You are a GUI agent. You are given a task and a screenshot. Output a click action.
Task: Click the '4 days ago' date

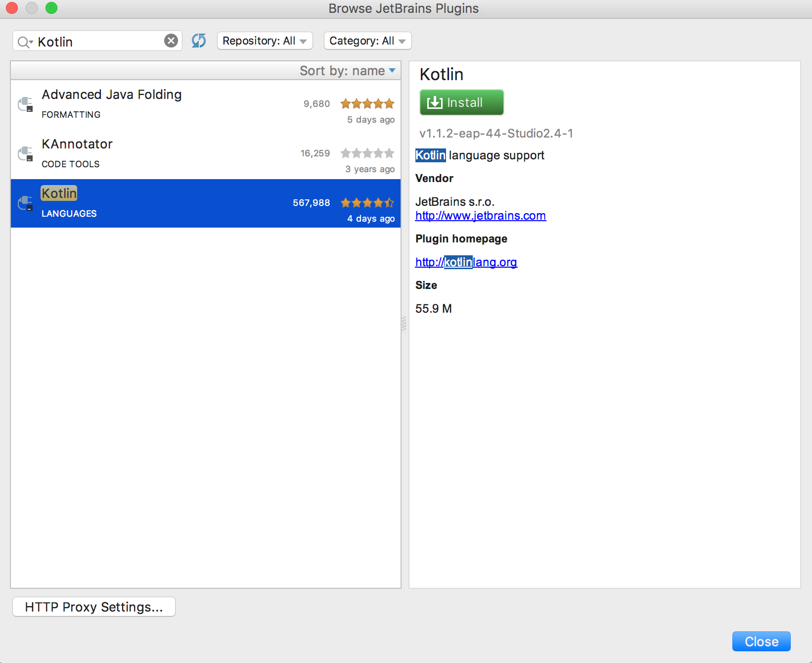371,219
